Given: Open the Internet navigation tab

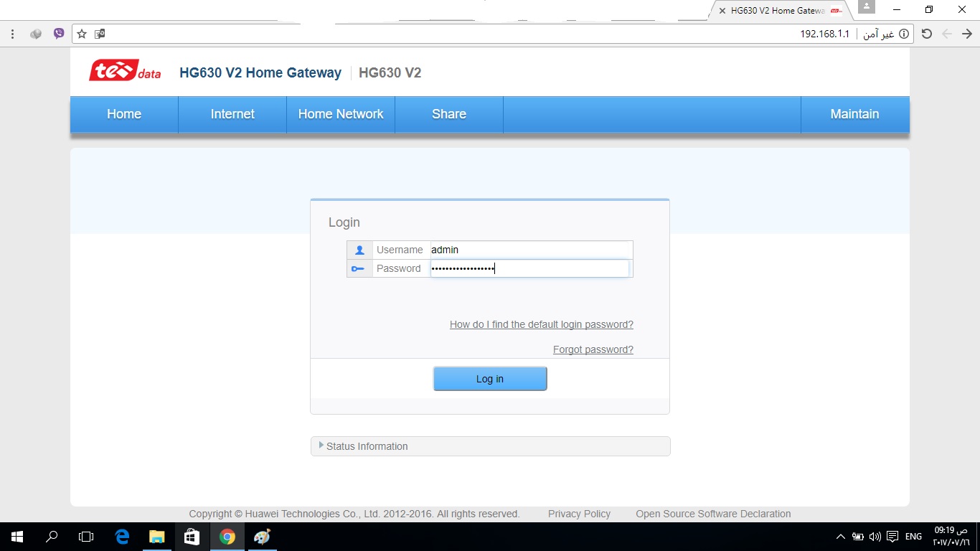Looking at the screenshot, I should (x=232, y=114).
